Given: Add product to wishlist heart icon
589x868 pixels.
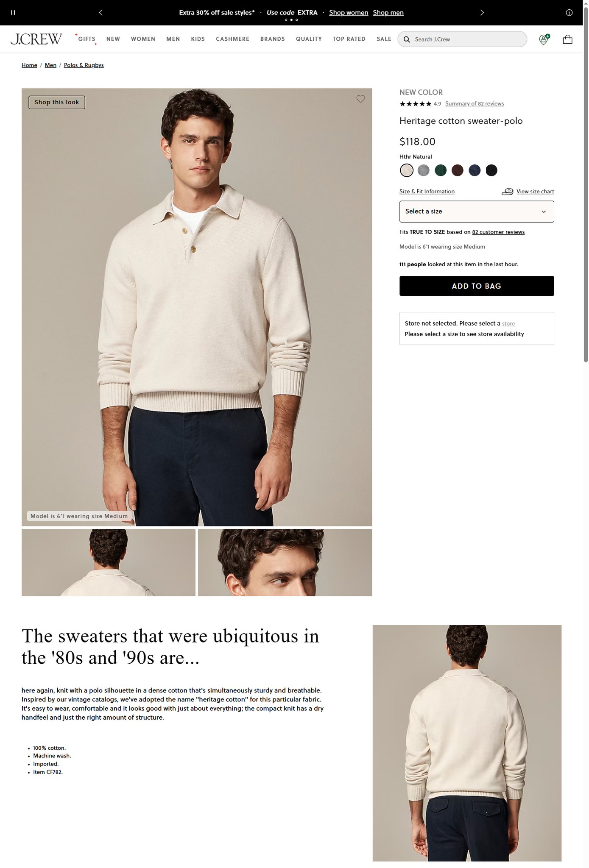Looking at the screenshot, I should click(360, 99).
